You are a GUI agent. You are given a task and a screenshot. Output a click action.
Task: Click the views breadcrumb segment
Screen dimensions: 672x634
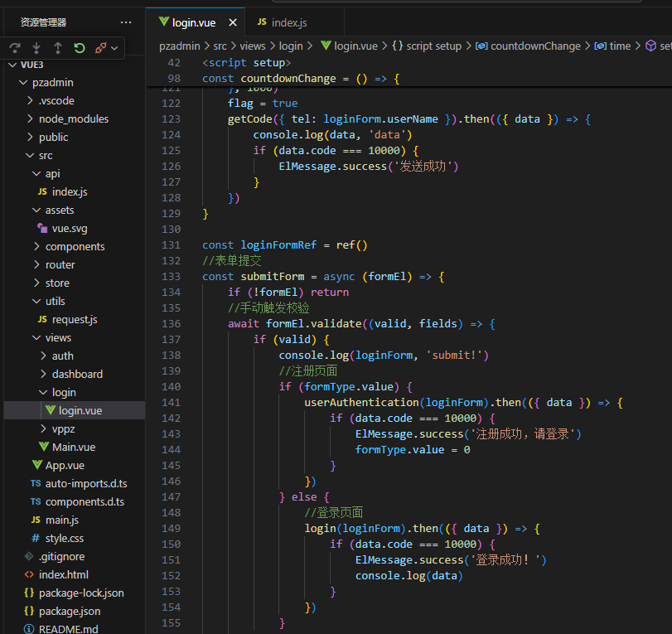(253, 46)
